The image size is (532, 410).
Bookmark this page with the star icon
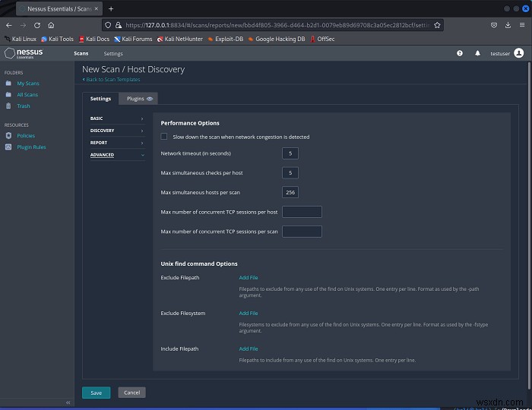click(x=437, y=25)
